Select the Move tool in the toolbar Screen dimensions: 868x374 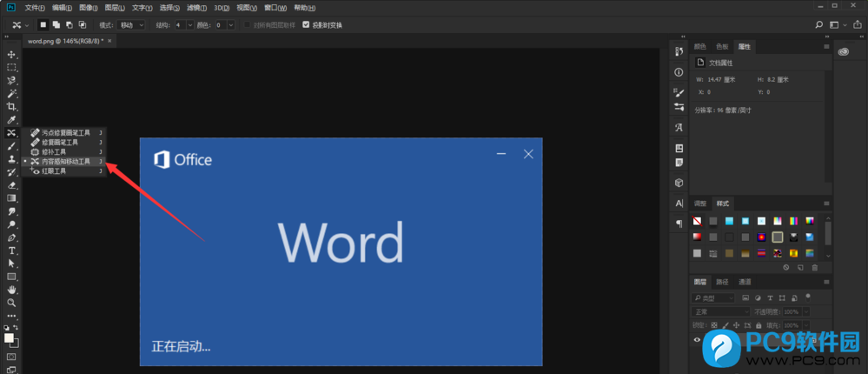(11, 54)
